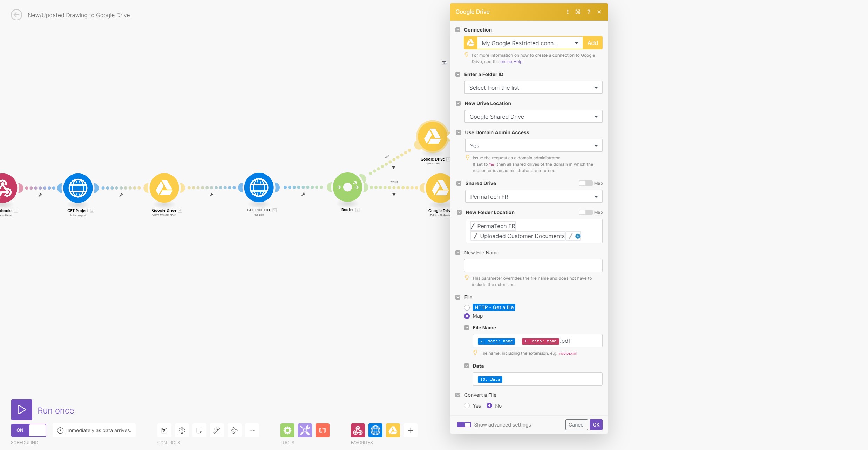The image size is (868, 450).
Task: Click the save scenario icon
Action: [164, 430]
